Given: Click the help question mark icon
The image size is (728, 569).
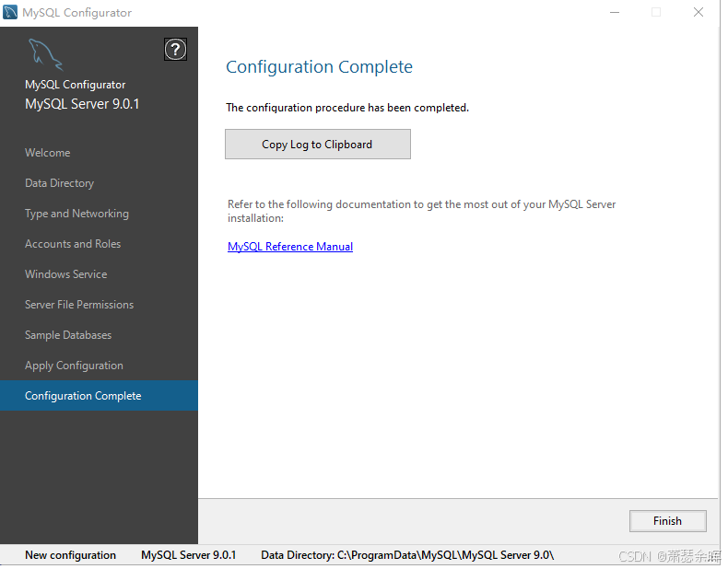Looking at the screenshot, I should click(175, 50).
